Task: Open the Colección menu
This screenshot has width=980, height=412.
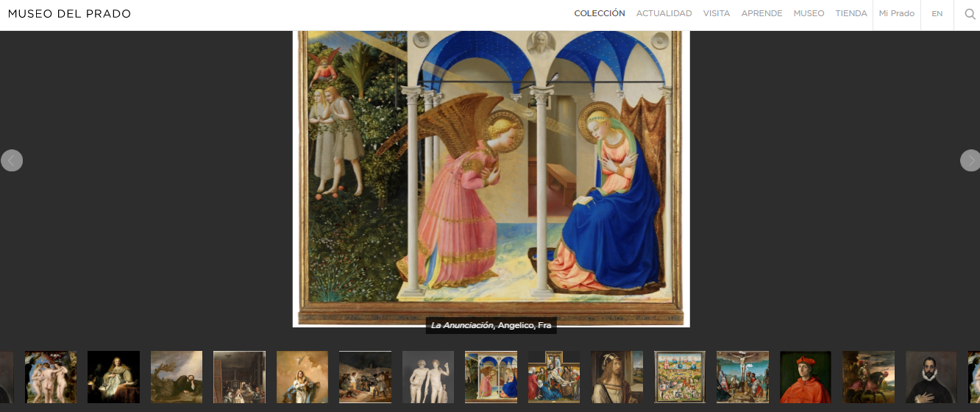Action: click(600, 13)
